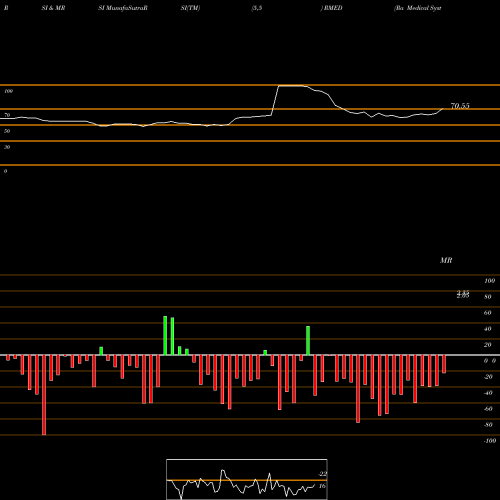Screen dimensions: 500x500
Task: Click the -40 label on MR axis
Action: [488, 393]
